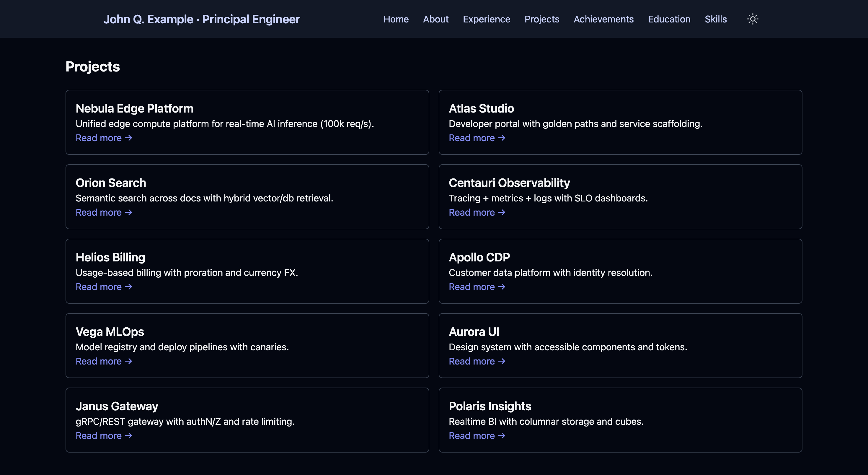Go to the About section
Screen dimensions: 868x475
(435, 19)
